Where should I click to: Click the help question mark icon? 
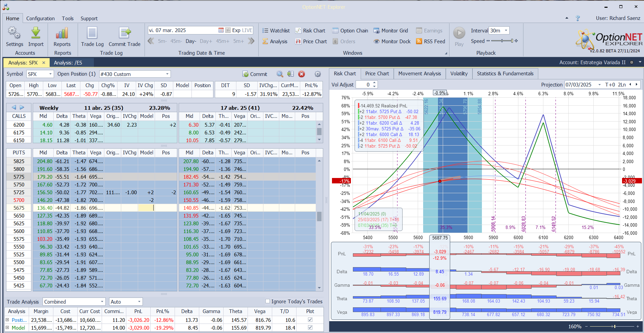[578, 18]
